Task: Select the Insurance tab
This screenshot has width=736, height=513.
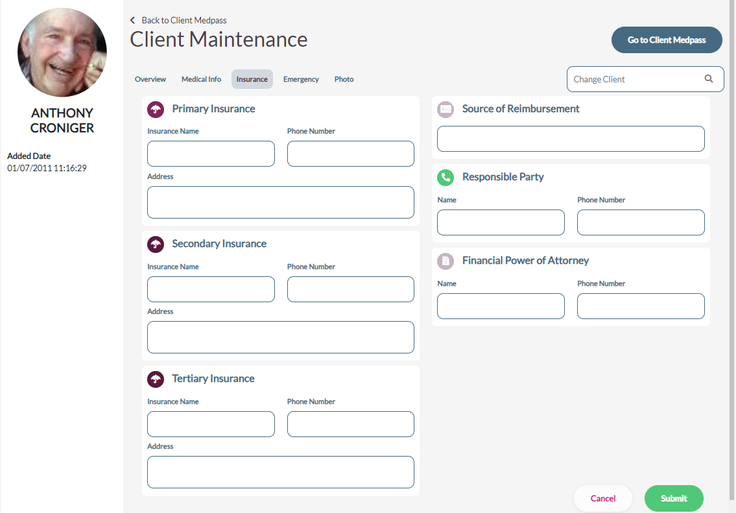Action: coord(252,79)
